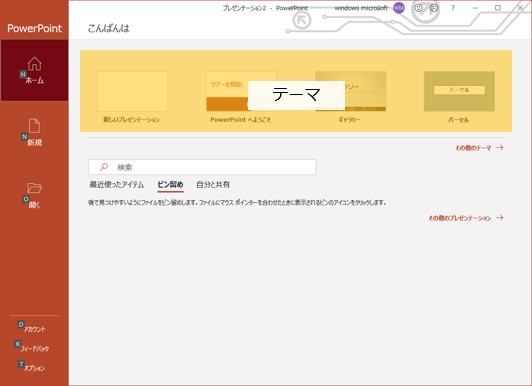Open the PowerPoint へようこそ tour template
Image resolution: width=532 pixels, height=386 pixels.
[x=241, y=91]
